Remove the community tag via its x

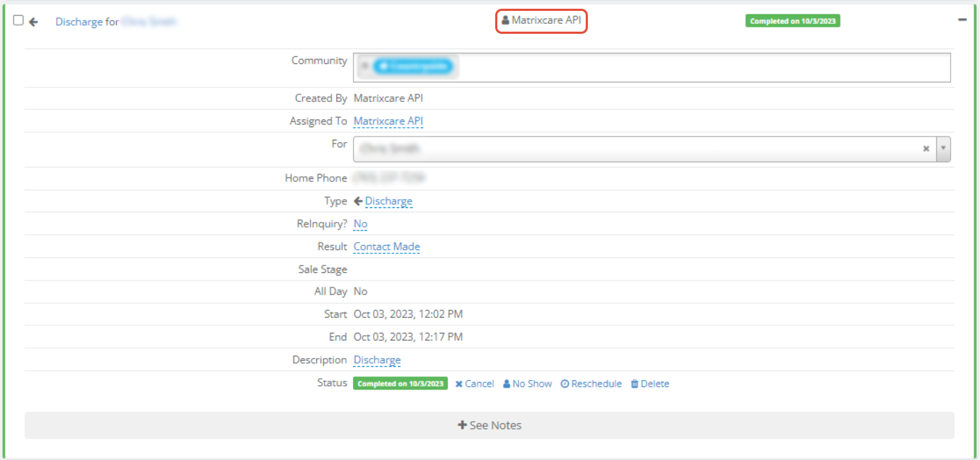(365, 66)
